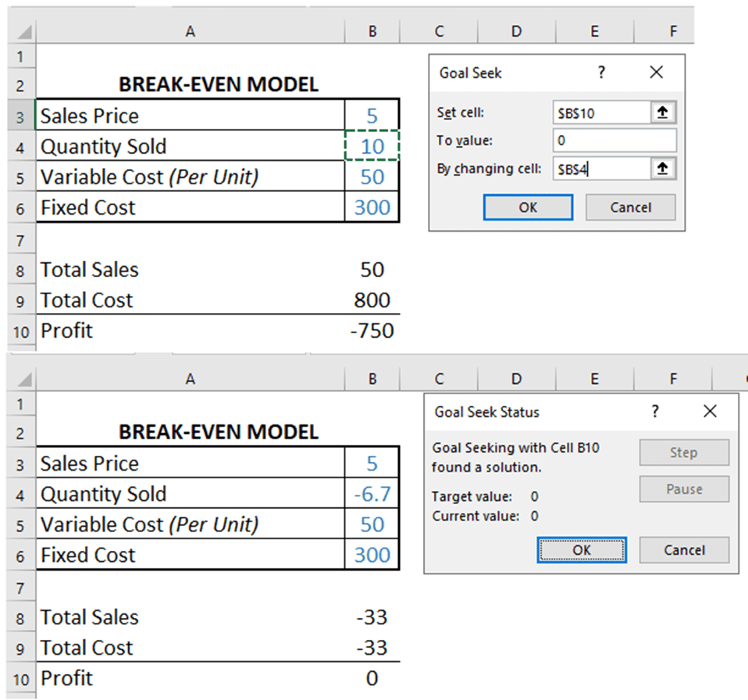Click Profit value -750 in top sheet
The image size is (748, 700).
(x=372, y=330)
